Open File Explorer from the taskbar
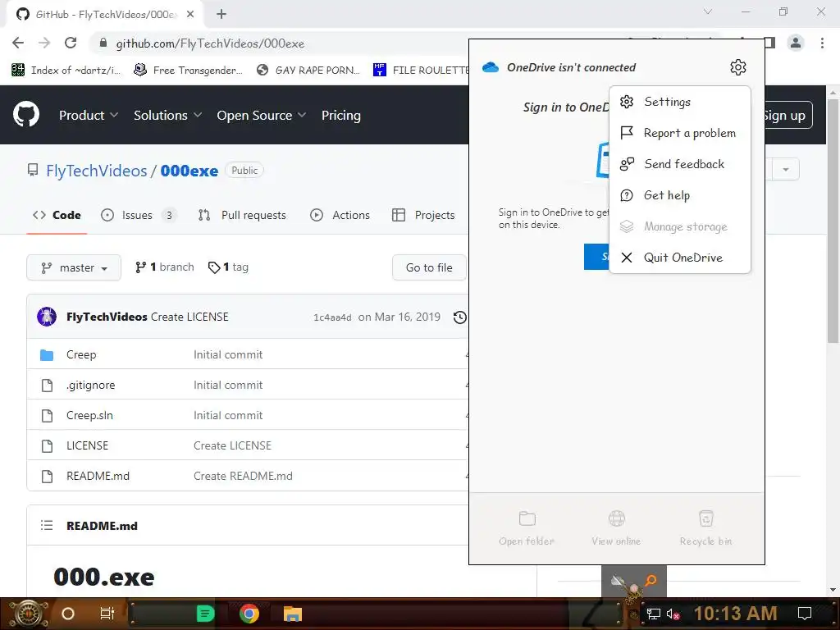Screen dimensions: 840x630 (293, 614)
